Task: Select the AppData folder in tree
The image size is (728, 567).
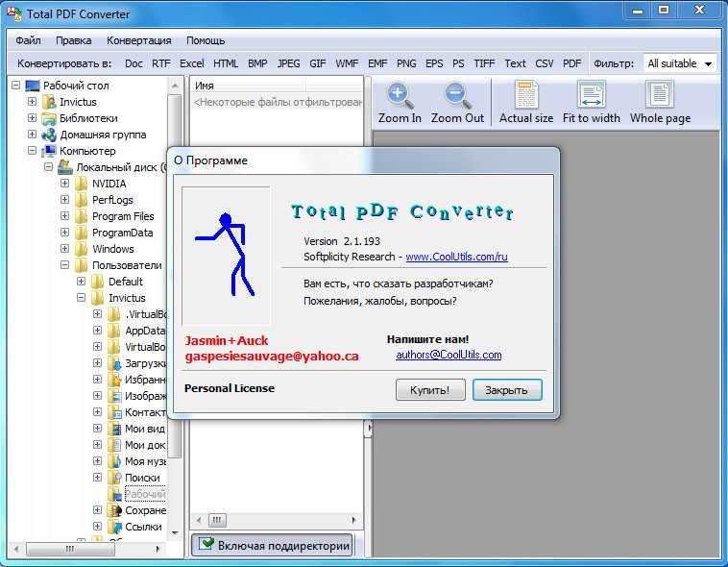Action: (144, 331)
